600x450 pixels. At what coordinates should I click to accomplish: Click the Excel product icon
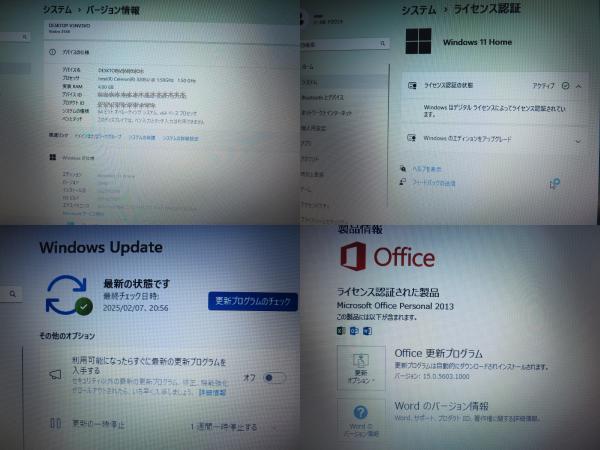pyautogui.click(x=341, y=331)
